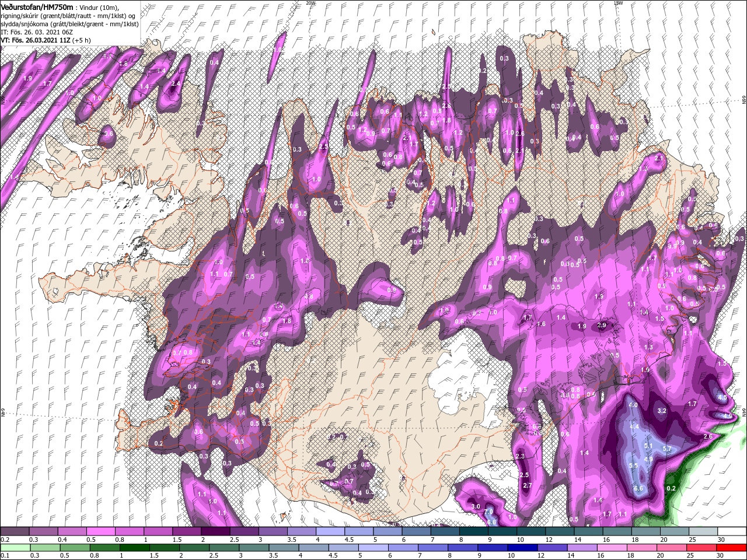Screen dimensions: 747x560
Task: Pick bottom-row pink swatch between 16 and 18
Action: [613, 548]
